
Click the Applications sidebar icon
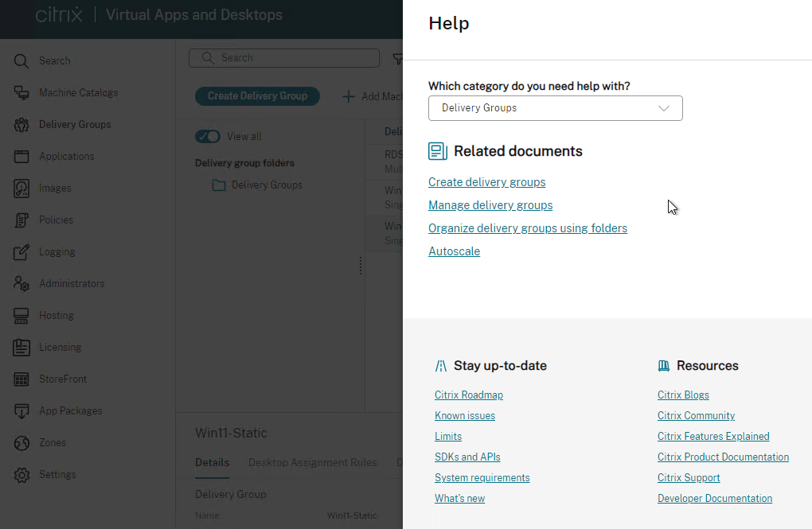tap(21, 157)
